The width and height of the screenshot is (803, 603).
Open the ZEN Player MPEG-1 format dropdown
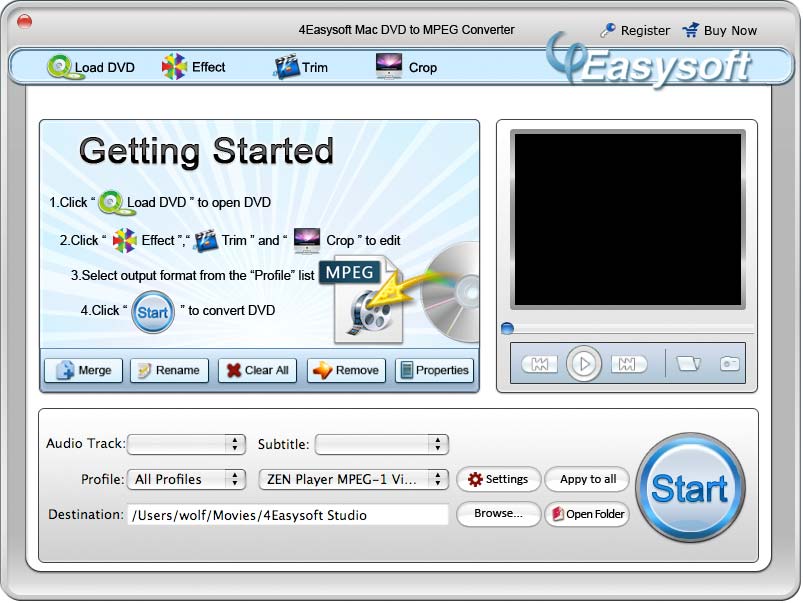coord(354,480)
